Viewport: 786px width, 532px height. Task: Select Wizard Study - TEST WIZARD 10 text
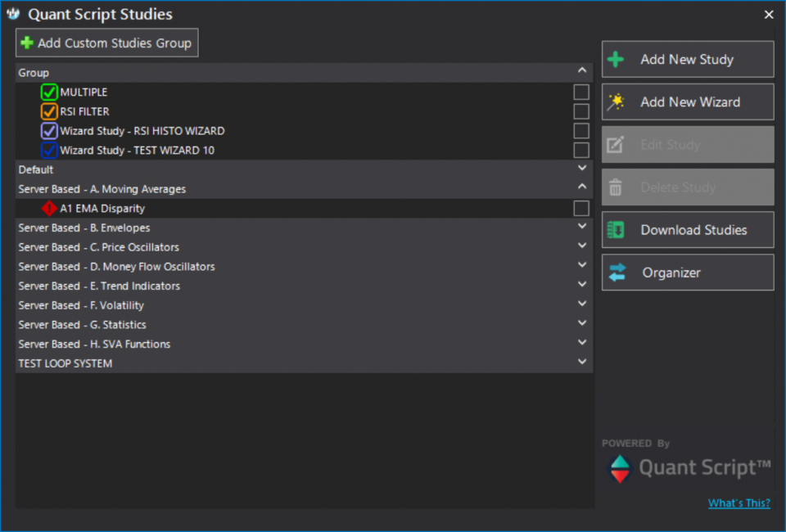click(x=138, y=151)
